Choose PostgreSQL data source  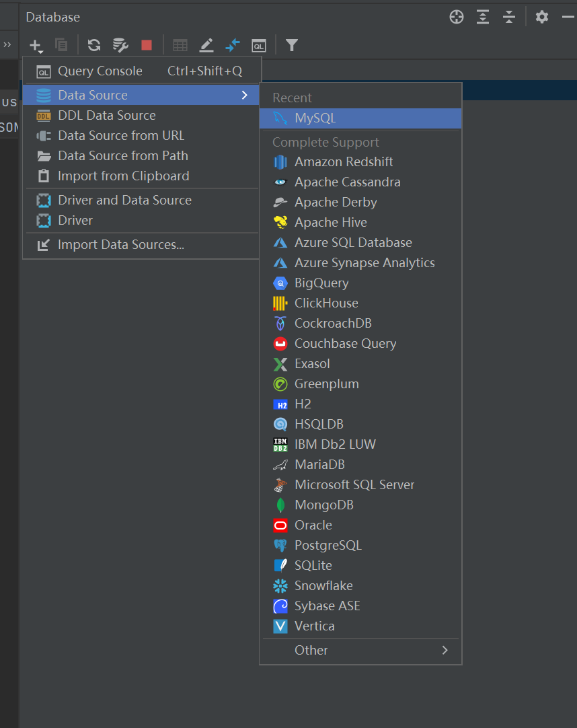328,545
